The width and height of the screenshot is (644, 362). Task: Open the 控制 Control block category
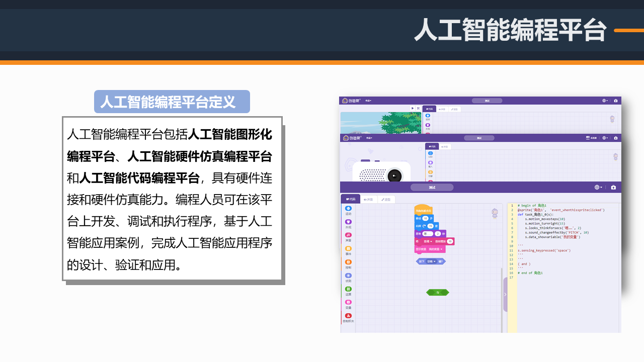tap(348, 262)
